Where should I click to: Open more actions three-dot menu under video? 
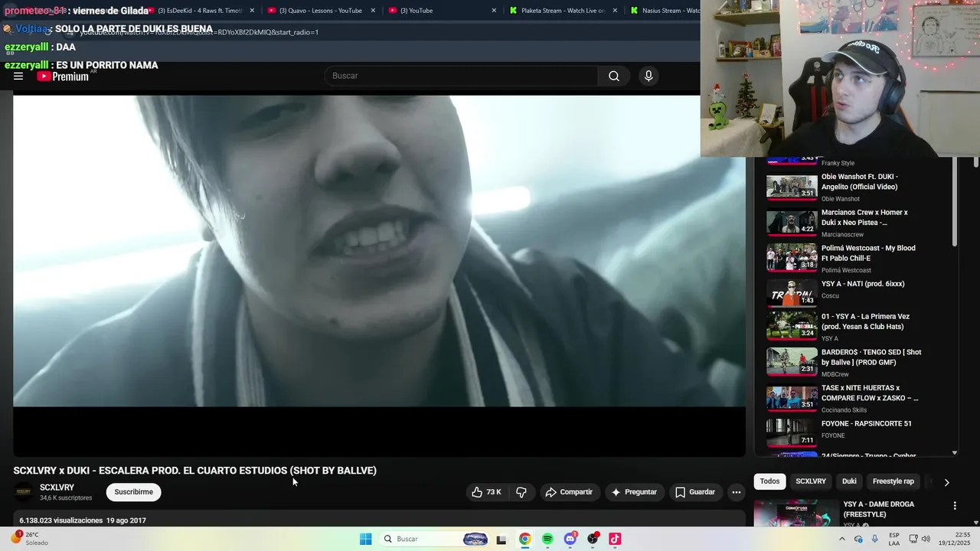coord(736,492)
